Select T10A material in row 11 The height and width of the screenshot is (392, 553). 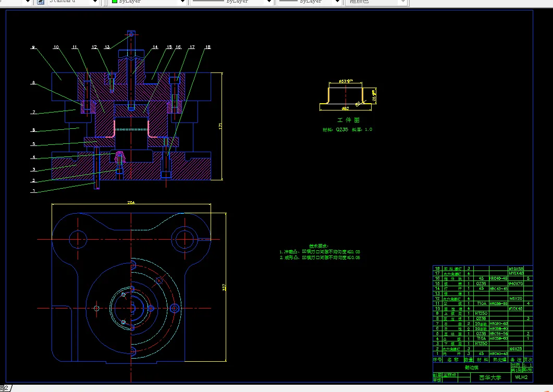pyautogui.click(x=481, y=303)
